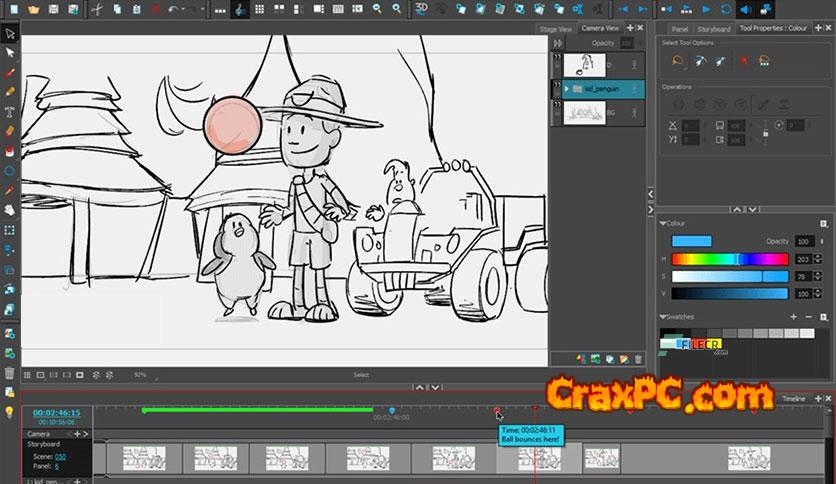Click the red Delete X icon in the top toolbar

click(156, 9)
